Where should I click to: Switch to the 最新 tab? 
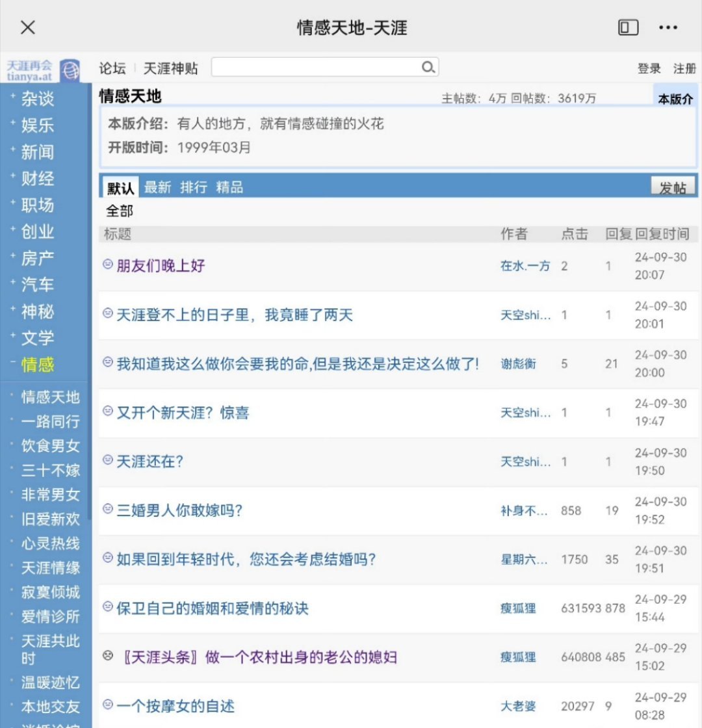click(157, 187)
